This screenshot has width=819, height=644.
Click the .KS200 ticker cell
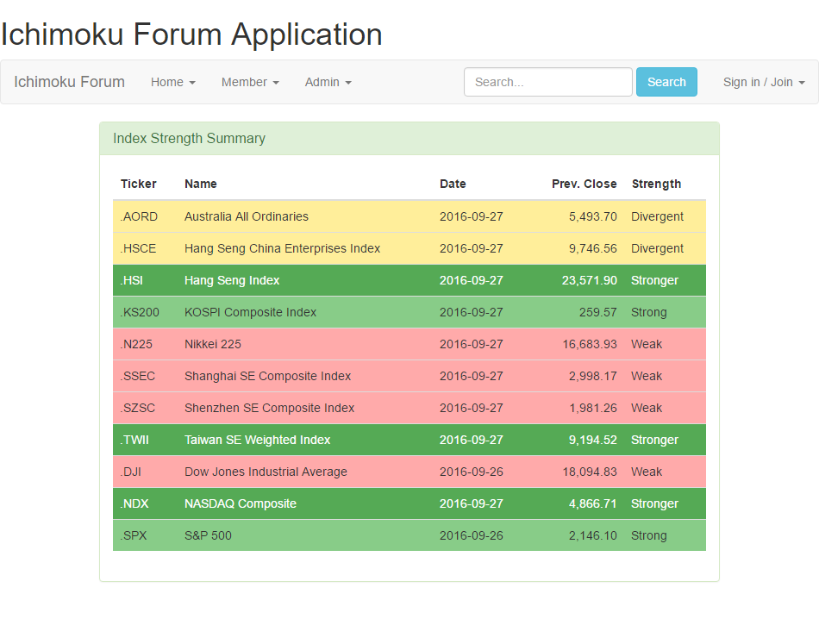[x=140, y=312]
